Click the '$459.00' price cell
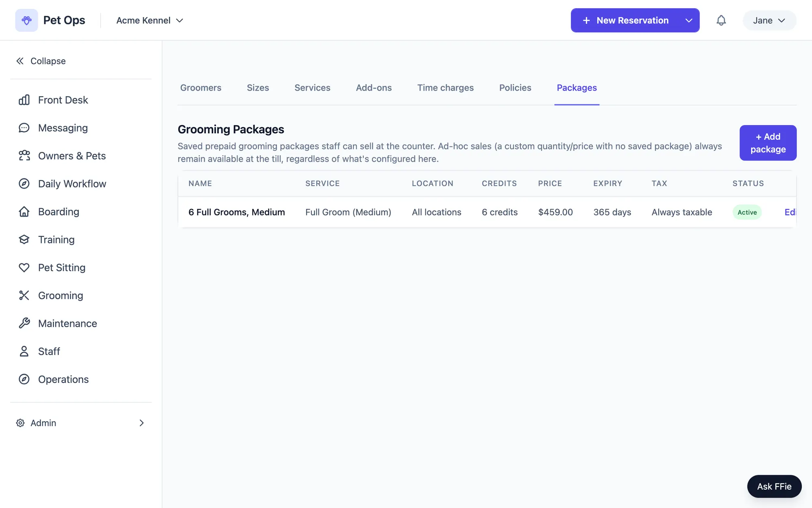This screenshot has width=812, height=508. [x=555, y=212]
